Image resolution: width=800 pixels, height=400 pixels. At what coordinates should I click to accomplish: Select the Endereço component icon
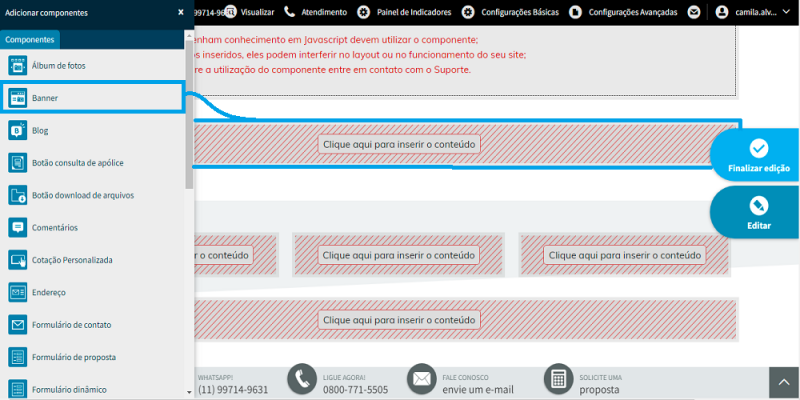(x=18, y=292)
